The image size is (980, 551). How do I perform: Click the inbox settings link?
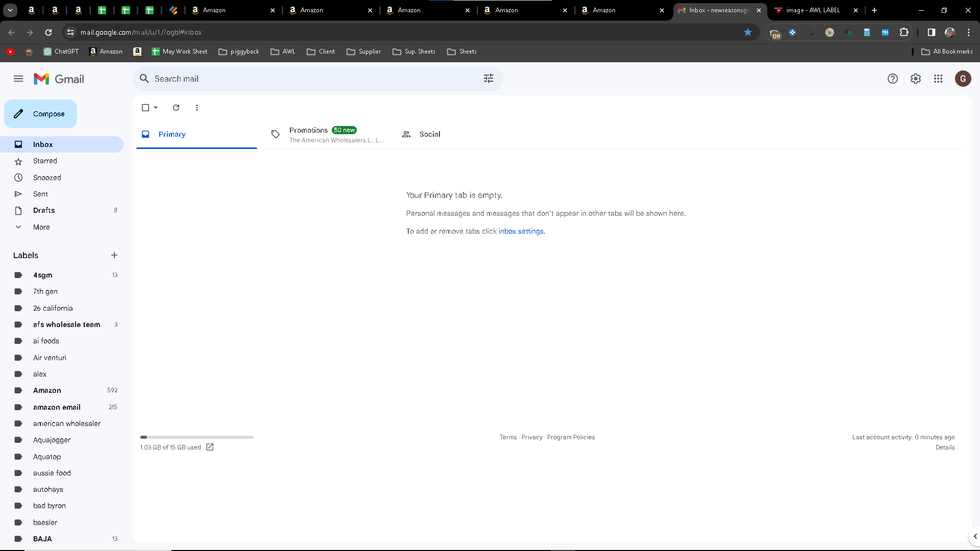[x=521, y=231]
